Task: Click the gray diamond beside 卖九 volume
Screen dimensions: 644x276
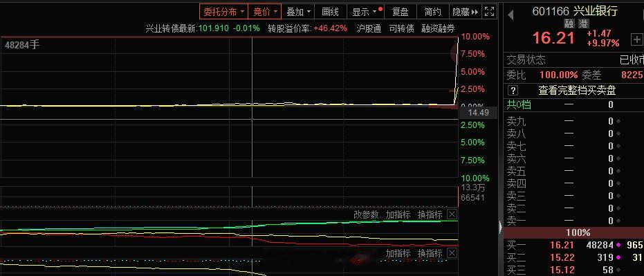Action: click(x=618, y=122)
